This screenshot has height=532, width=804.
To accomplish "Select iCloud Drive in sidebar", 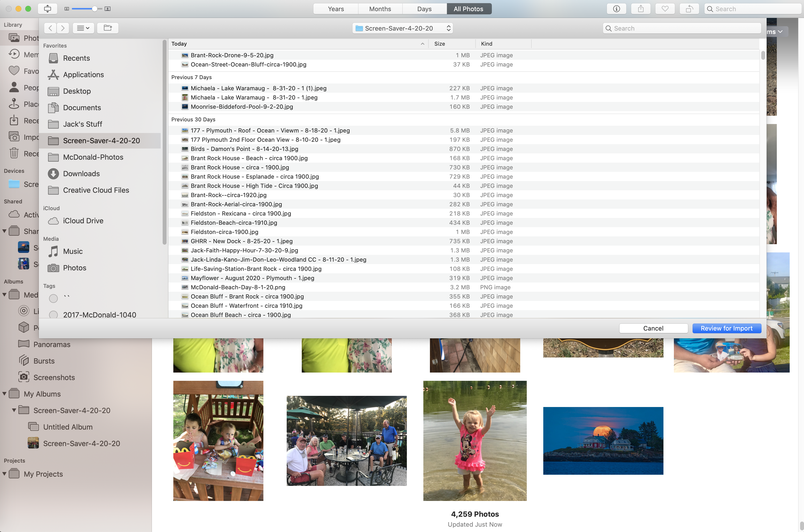I will (83, 221).
